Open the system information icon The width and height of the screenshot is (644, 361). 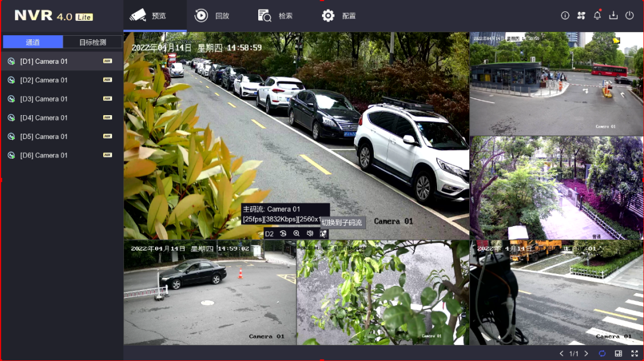[565, 16]
